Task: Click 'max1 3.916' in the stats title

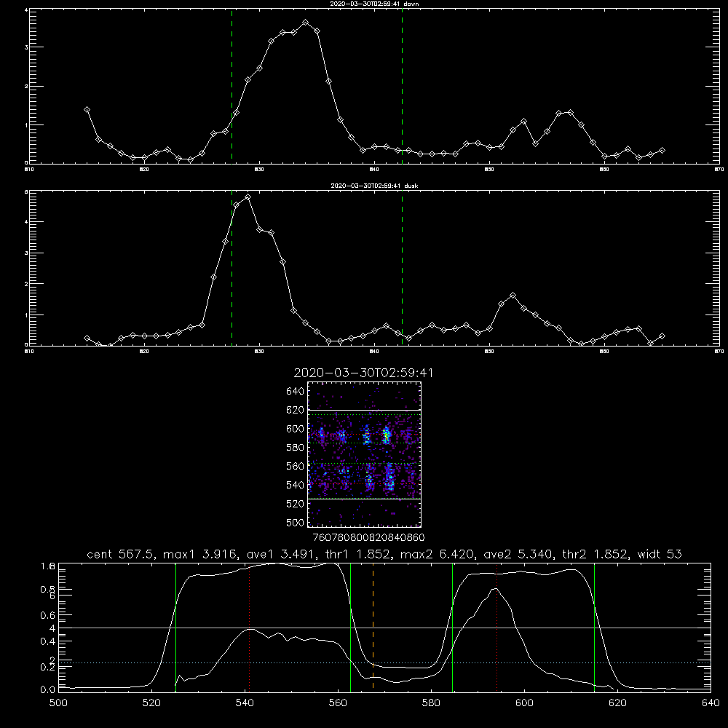Action: coord(201,554)
